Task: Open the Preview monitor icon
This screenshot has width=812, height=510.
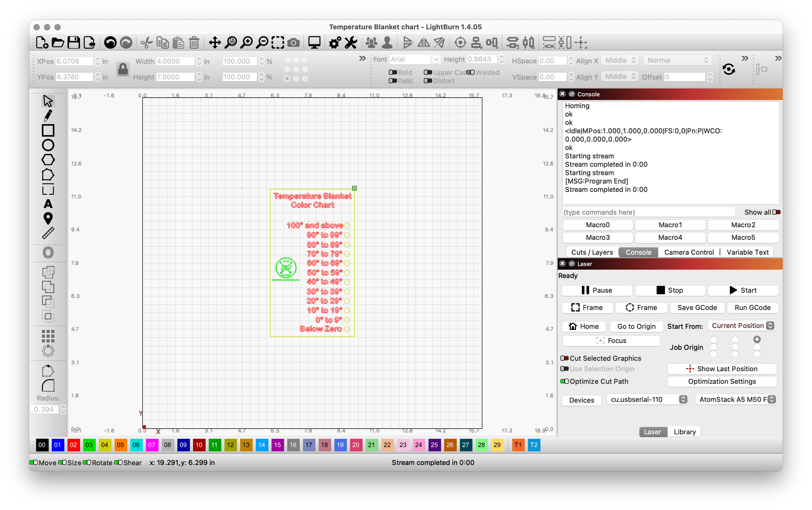Action: click(314, 43)
